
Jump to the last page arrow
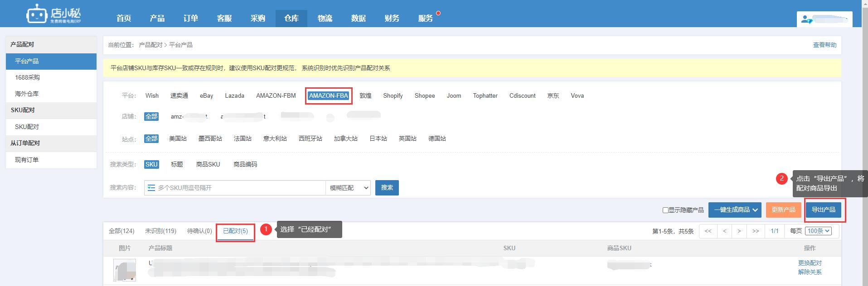(756, 231)
